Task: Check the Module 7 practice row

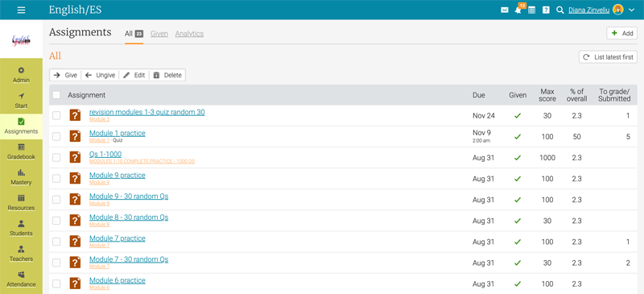Action: tap(56, 242)
